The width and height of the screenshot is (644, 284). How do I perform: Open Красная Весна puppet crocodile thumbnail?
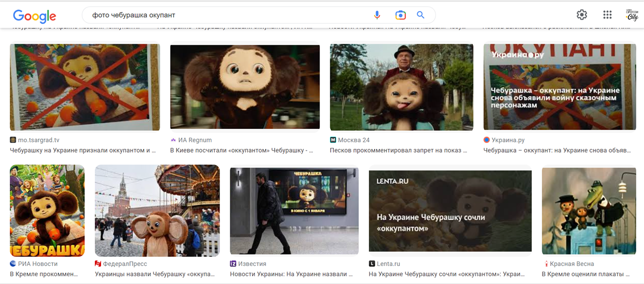(589, 211)
